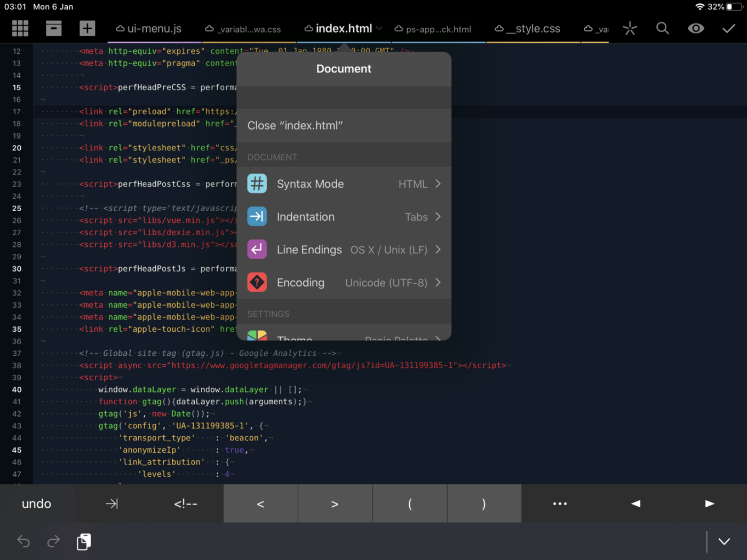The height and width of the screenshot is (560, 747).
Task: Tap the open parenthesis ( key
Action: point(409,503)
